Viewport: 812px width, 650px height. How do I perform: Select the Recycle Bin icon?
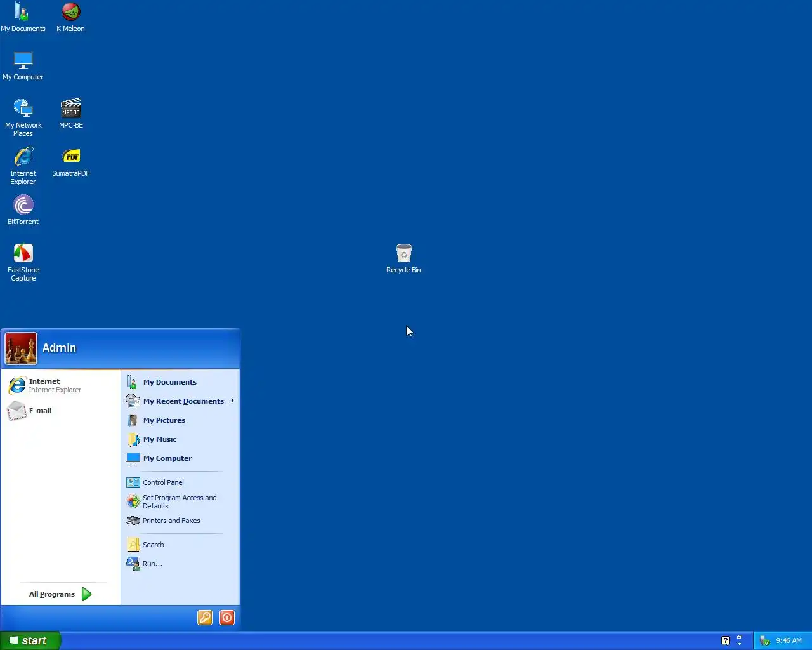(403, 258)
